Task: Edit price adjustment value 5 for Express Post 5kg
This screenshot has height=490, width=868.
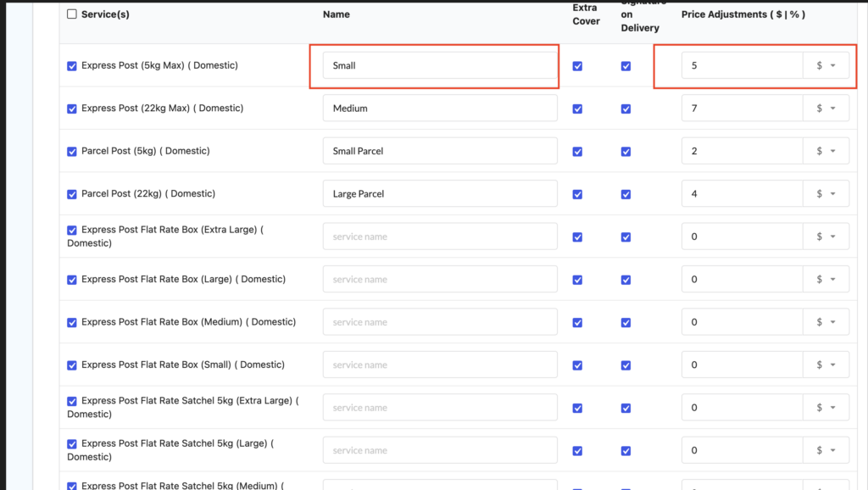Action: click(743, 65)
